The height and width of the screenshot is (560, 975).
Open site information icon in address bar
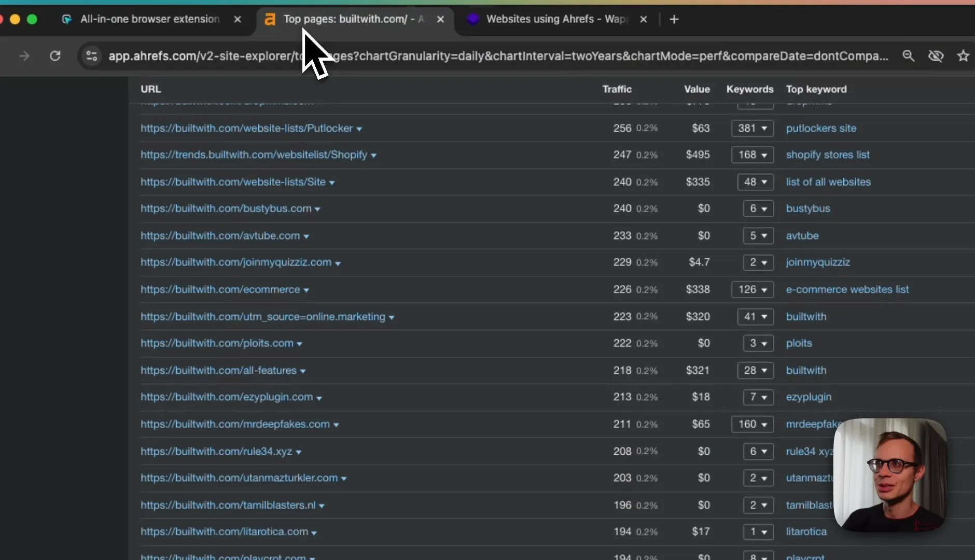point(92,56)
